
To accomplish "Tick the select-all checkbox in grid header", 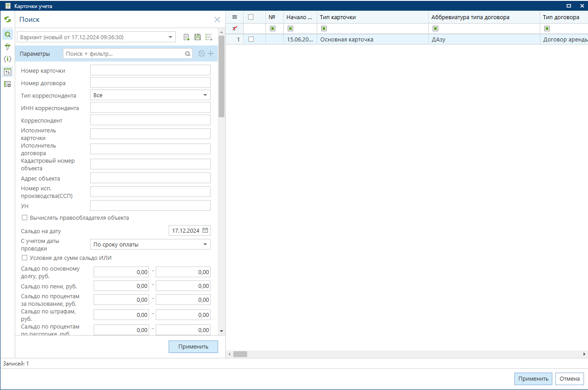I will point(251,17).
